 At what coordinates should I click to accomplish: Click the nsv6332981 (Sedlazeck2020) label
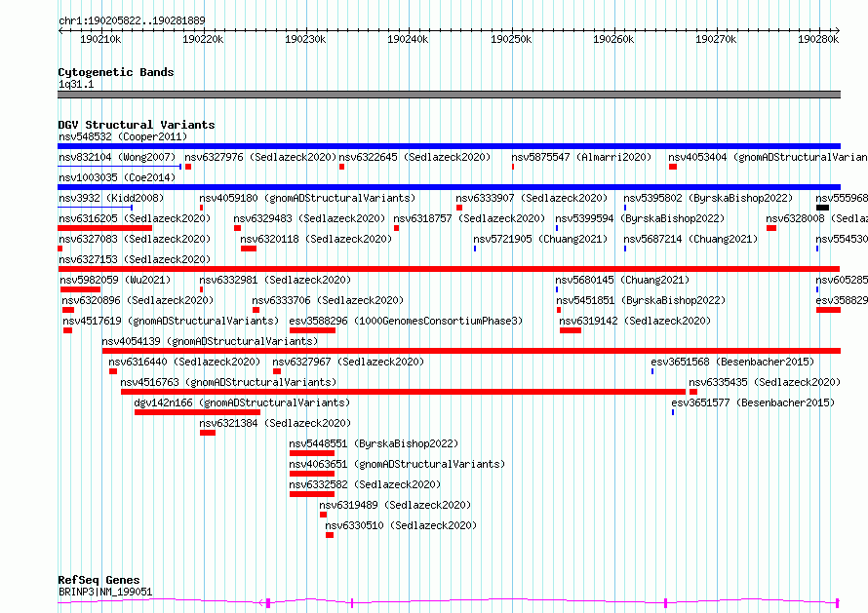click(275, 280)
